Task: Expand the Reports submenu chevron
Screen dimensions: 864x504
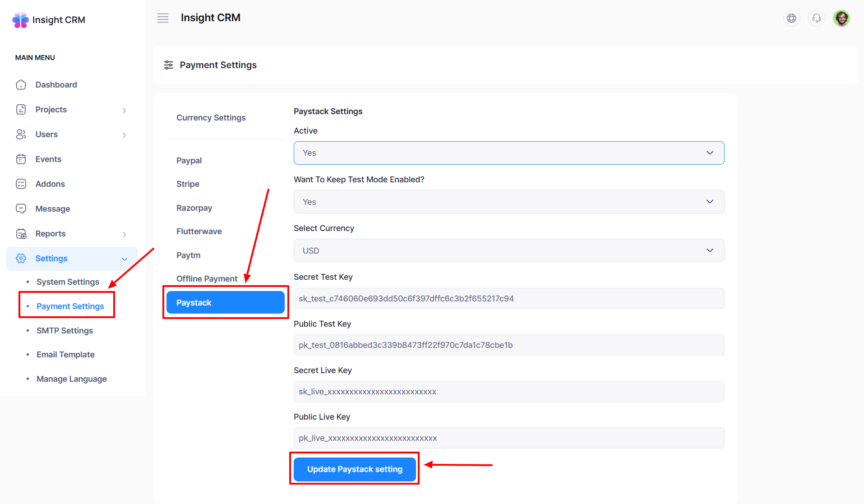Action: point(124,234)
